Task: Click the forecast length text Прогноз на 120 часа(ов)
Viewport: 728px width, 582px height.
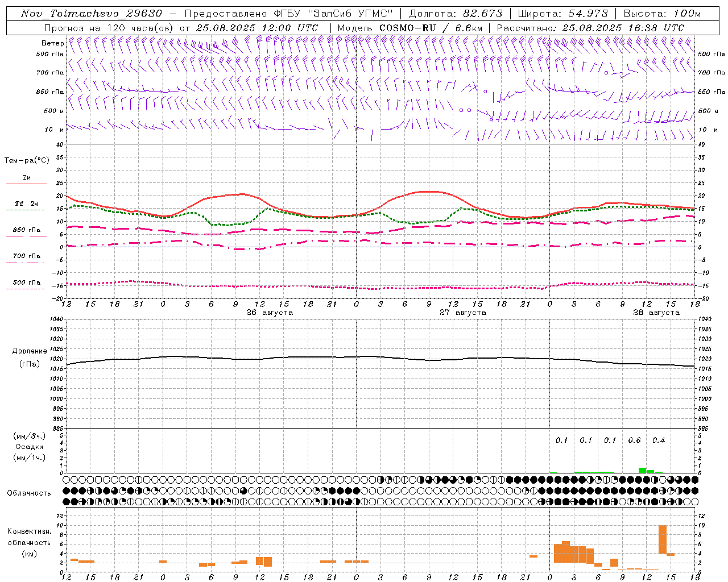Action: point(110,28)
